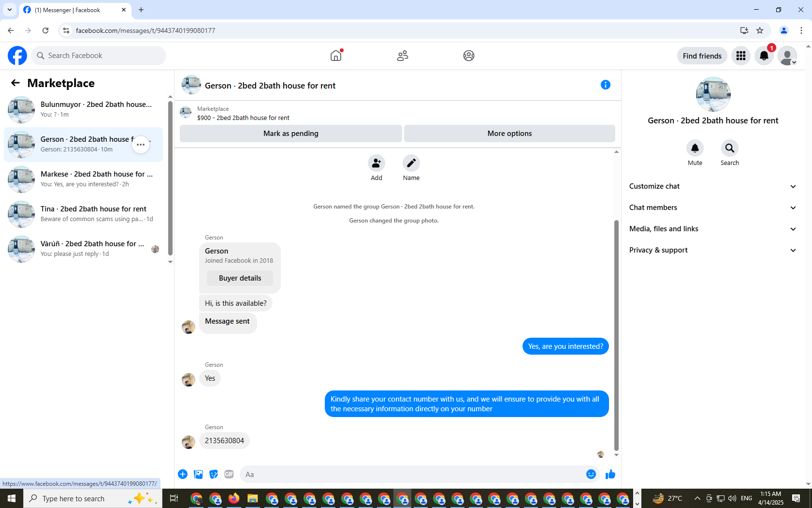Click Mark as pending button
The height and width of the screenshot is (508, 812).
(x=291, y=134)
